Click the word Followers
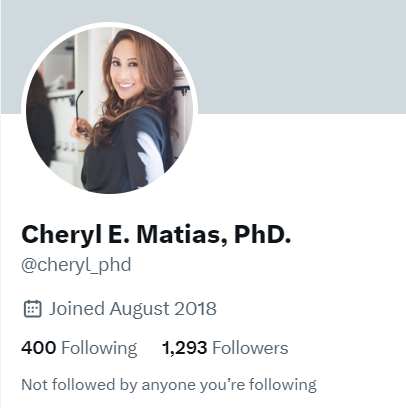The height and width of the screenshot is (408, 406). tap(250, 348)
